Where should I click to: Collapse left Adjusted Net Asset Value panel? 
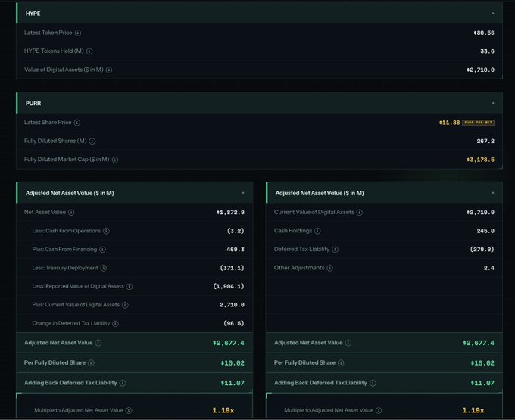pyautogui.click(x=243, y=193)
